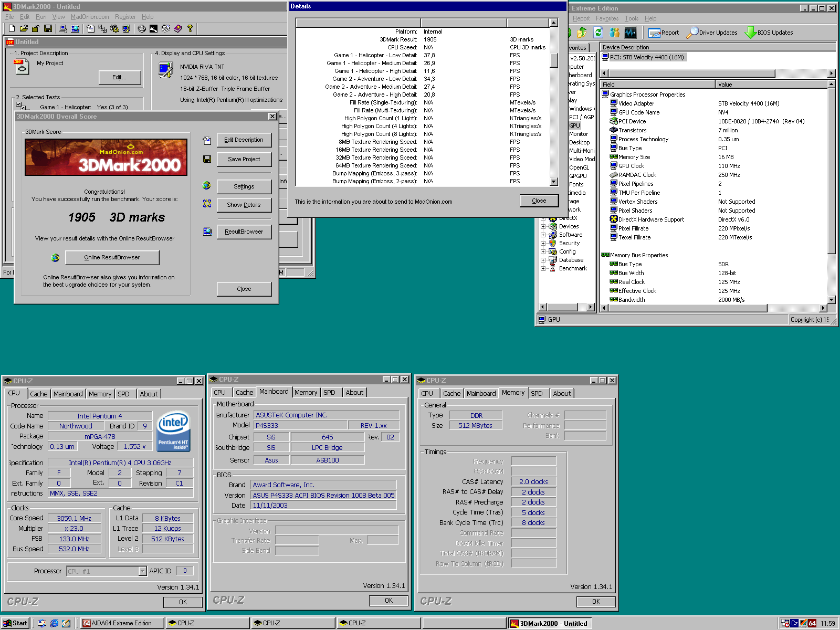Viewport: 840px width, 630px height.
Task: Select the PCI: STB Velocity 4400 device entry
Action: 643,58
